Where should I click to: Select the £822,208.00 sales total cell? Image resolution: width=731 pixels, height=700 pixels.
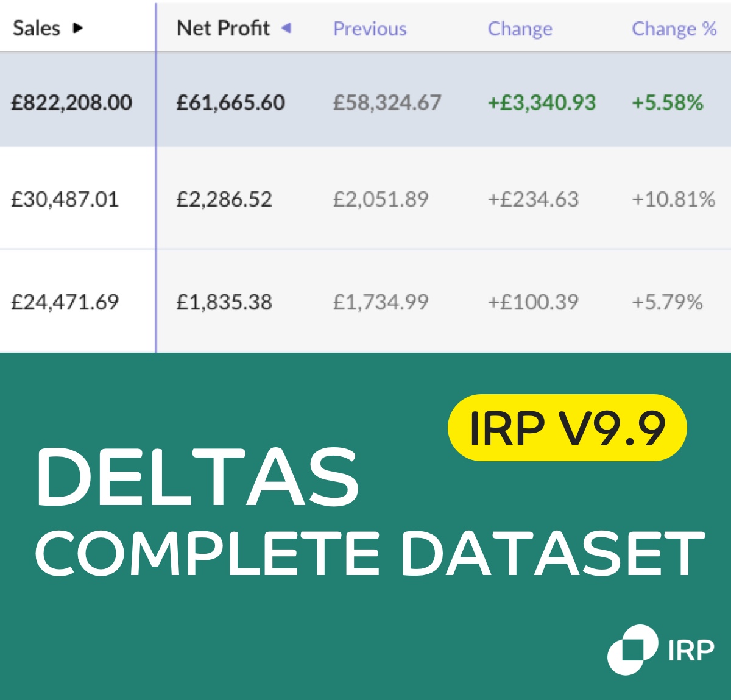click(x=72, y=102)
